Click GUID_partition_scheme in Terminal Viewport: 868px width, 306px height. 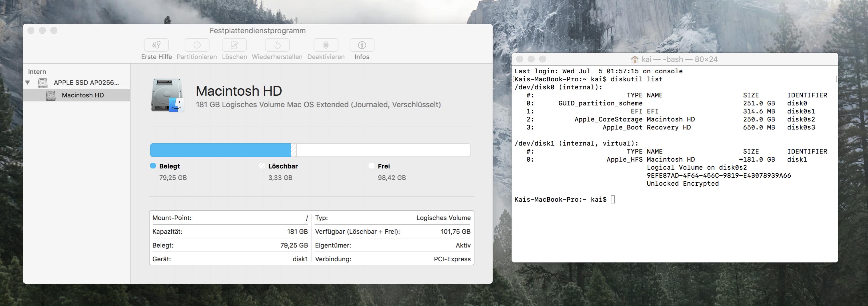(x=600, y=103)
